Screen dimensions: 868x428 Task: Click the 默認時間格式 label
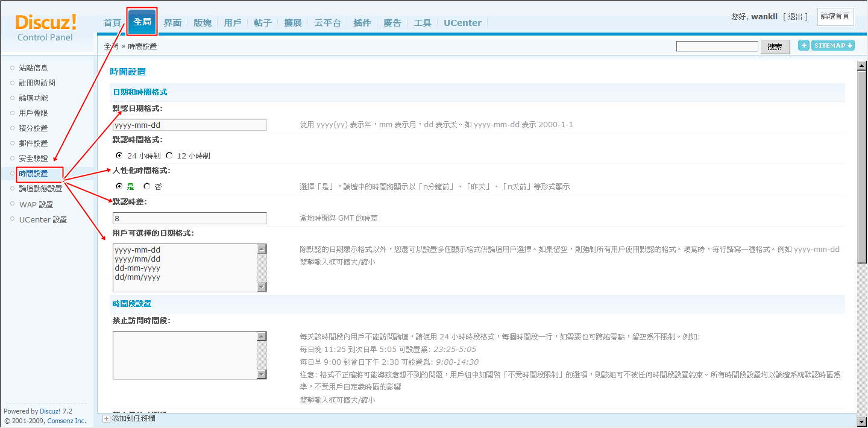(137, 140)
